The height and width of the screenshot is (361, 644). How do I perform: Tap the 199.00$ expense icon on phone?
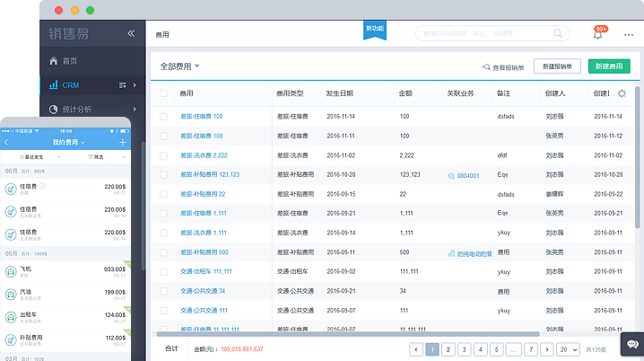pyautogui.click(x=11, y=295)
